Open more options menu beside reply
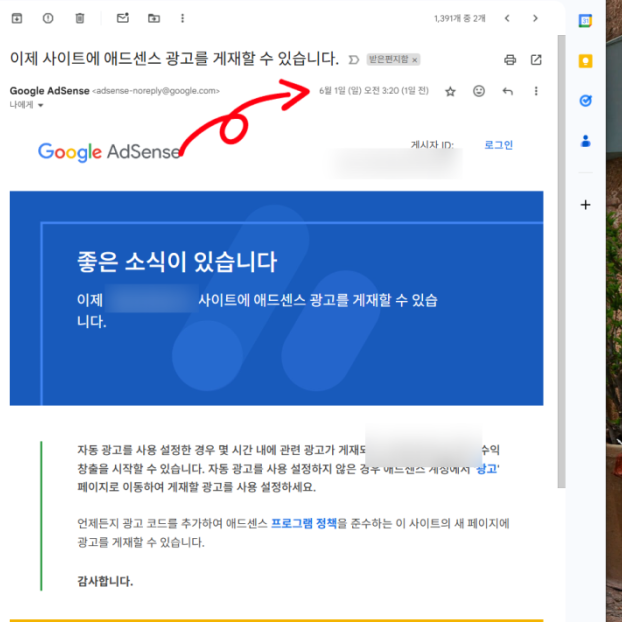The width and height of the screenshot is (622, 622). click(x=536, y=91)
